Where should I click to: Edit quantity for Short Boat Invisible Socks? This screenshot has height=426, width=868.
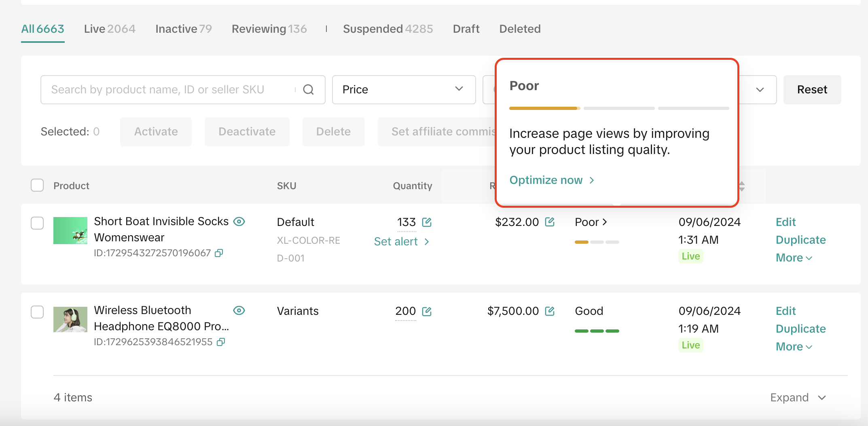click(x=427, y=222)
